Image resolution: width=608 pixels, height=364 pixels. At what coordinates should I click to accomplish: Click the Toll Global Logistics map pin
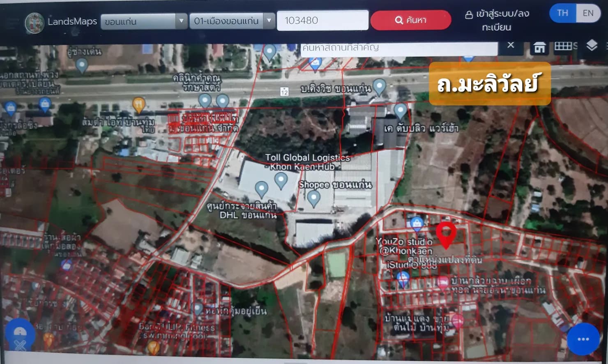[281, 180]
